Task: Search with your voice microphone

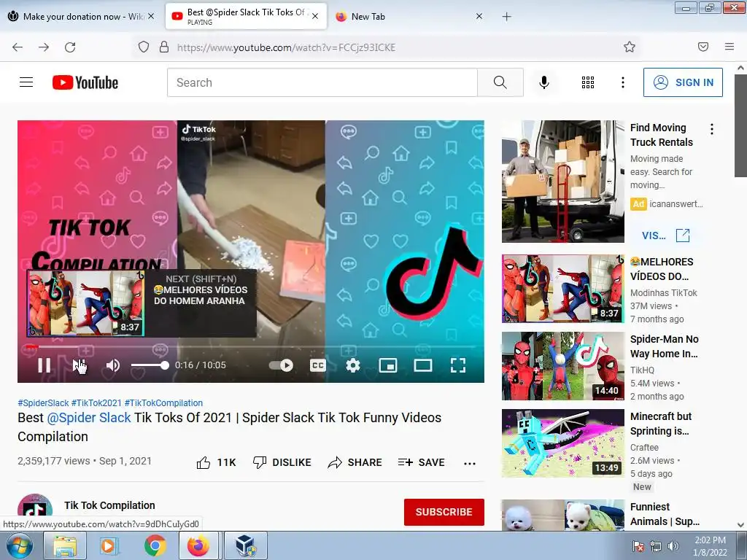Action: 544,82
